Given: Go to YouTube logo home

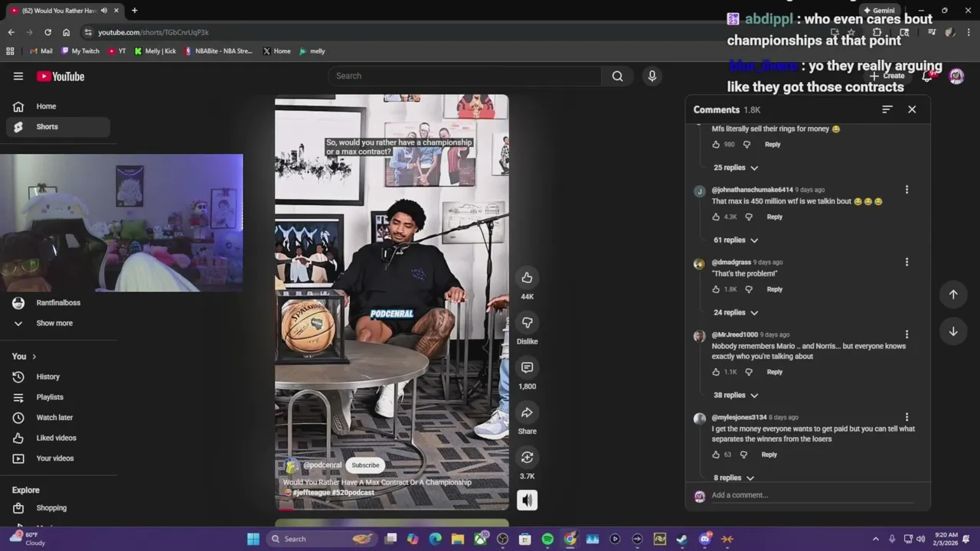Looking at the screenshot, I should click(x=60, y=76).
